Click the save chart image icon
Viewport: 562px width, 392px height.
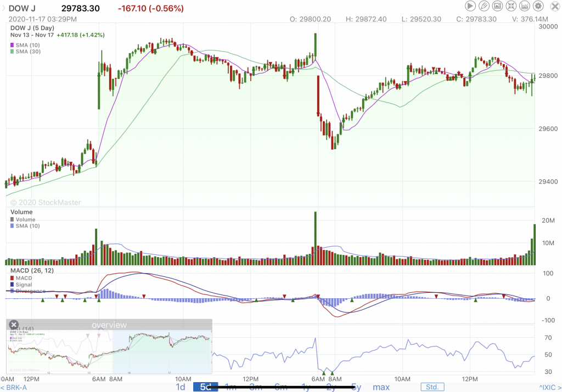coord(497,6)
